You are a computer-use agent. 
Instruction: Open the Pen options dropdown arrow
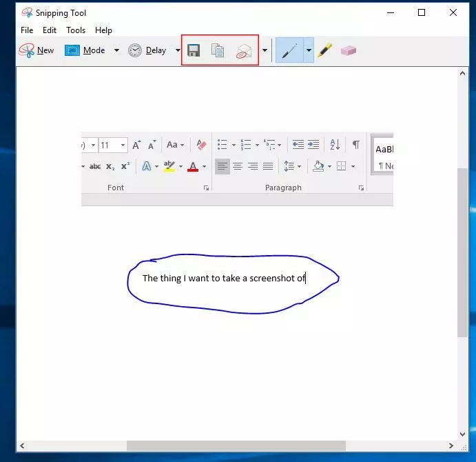tap(309, 50)
